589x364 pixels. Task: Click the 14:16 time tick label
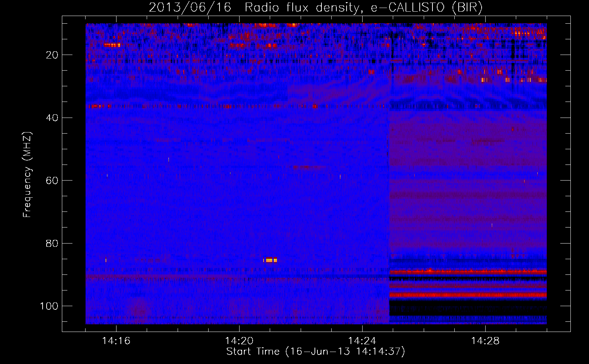click(x=116, y=341)
